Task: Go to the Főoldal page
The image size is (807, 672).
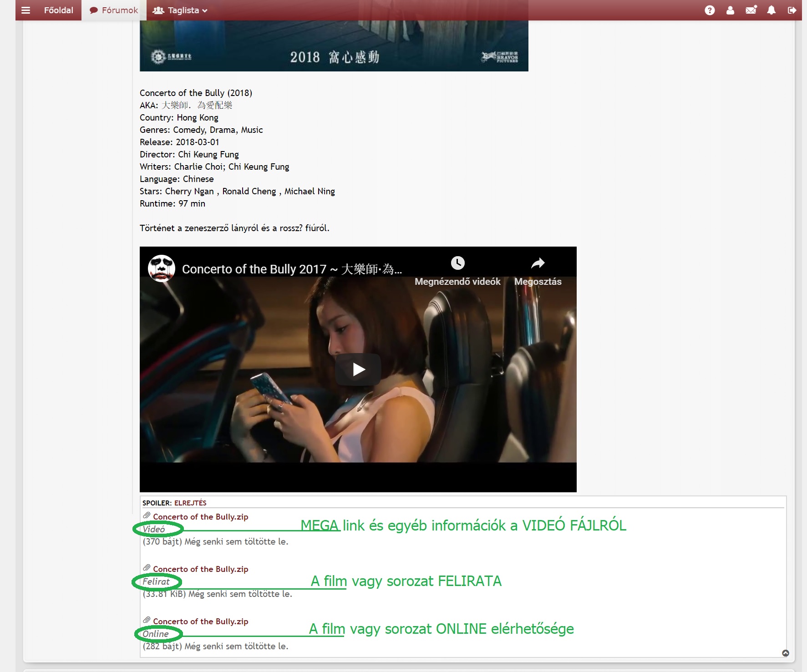Action: coord(58,10)
